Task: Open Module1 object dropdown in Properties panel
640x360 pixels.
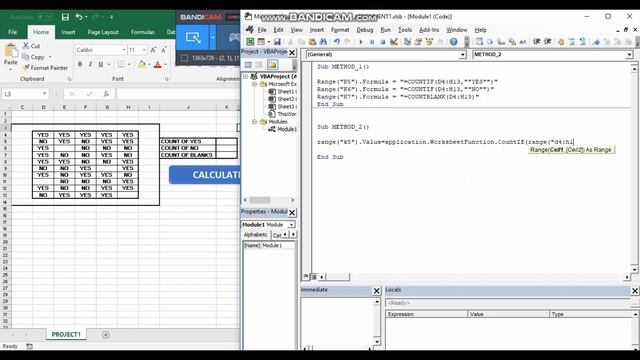Action: tap(291, 225)
